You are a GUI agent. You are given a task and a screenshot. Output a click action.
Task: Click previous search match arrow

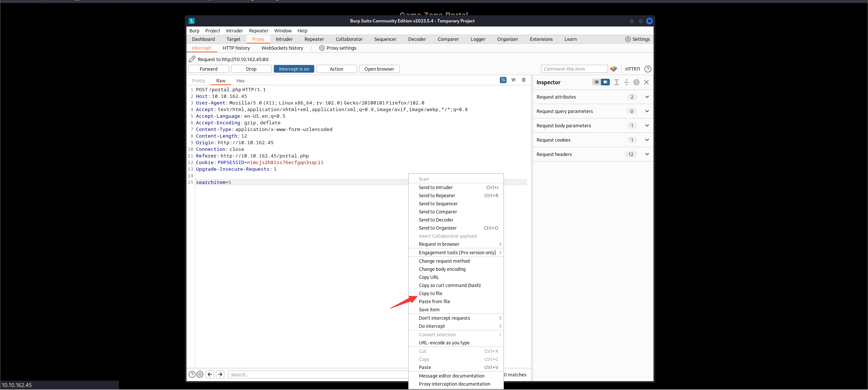click(x=210, y=375)
